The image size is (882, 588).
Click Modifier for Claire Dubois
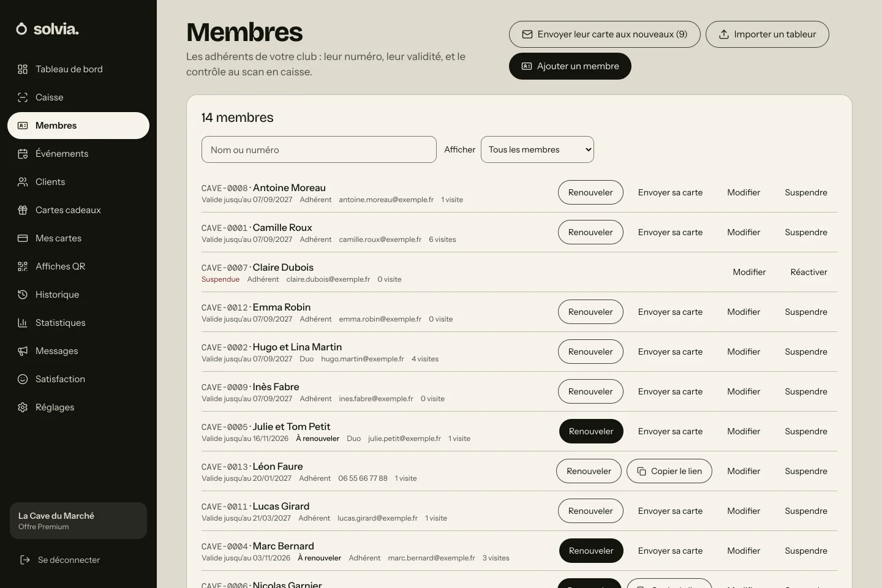click(x=749, y=272)
